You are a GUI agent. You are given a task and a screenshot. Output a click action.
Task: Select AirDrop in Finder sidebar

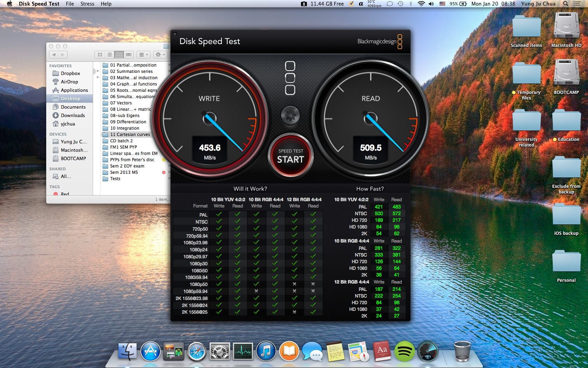tap(69, 82)
